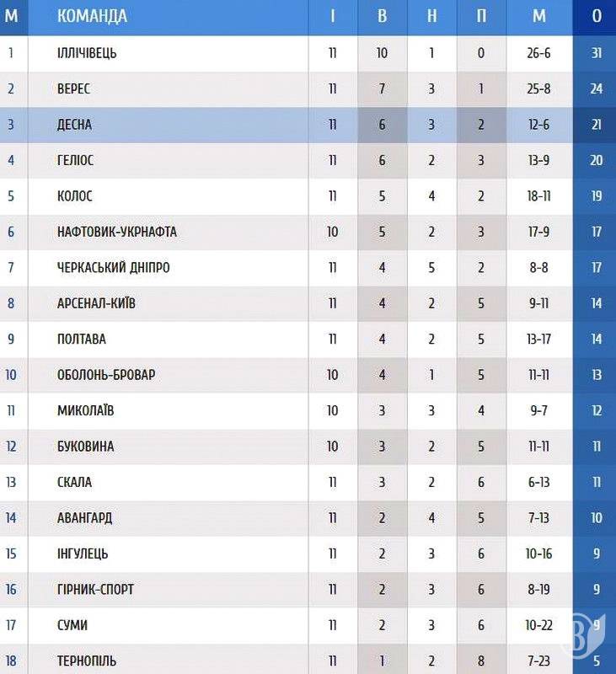Click the goals column header after П

point(539,16)
